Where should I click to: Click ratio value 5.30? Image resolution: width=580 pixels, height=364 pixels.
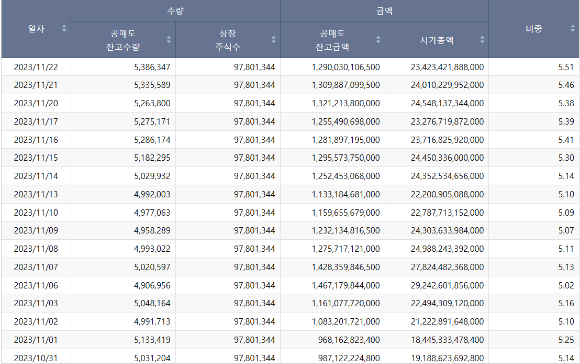point(566,158)
